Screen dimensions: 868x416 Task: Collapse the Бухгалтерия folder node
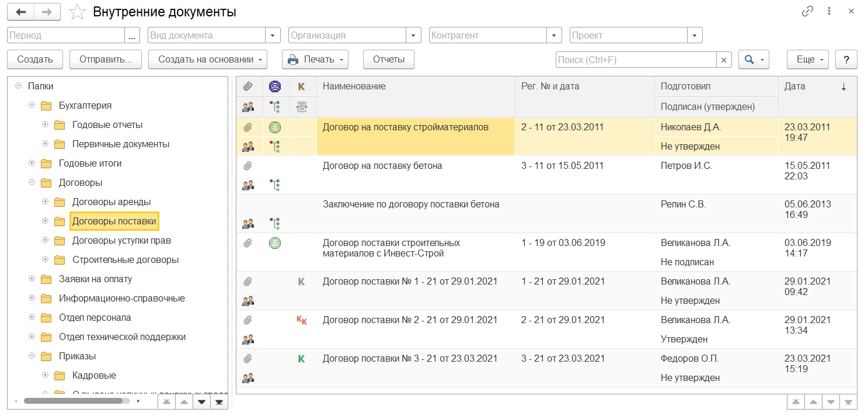(x=31, y=106)
